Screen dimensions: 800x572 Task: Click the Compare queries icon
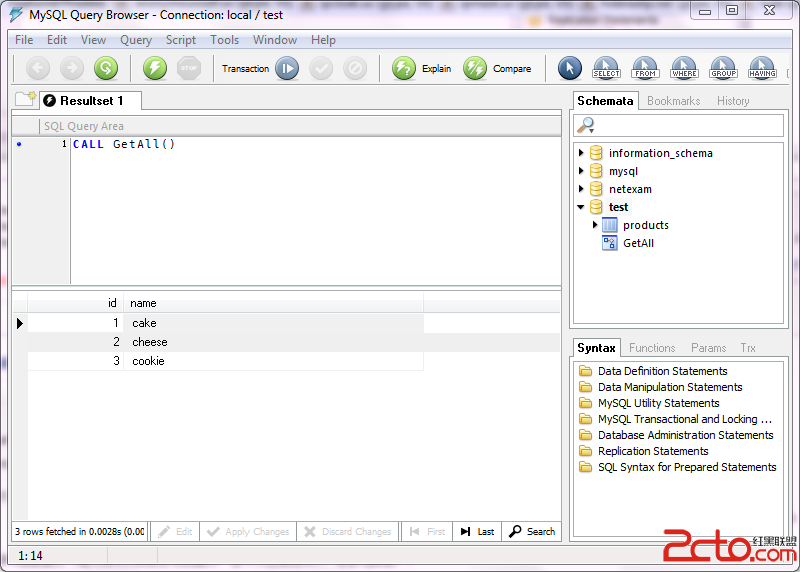click(x=475, y=68)
